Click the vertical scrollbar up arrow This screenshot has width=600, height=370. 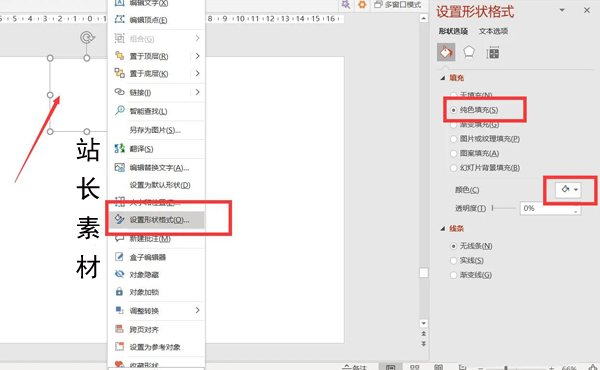coord(423,18)
